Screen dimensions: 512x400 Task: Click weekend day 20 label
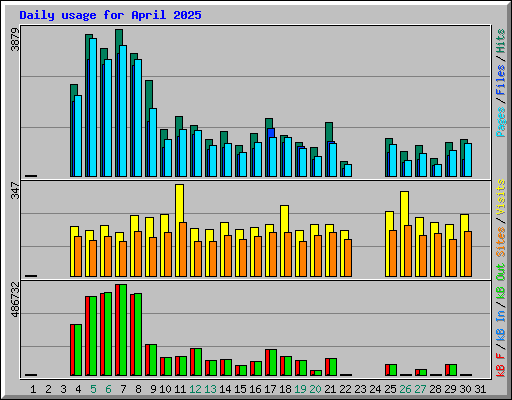pos(315,389)
